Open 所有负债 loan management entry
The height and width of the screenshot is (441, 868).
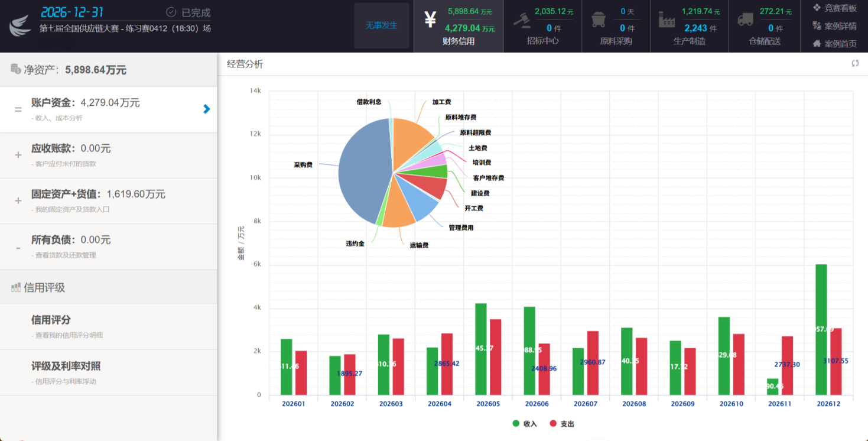tap(109, 247)
